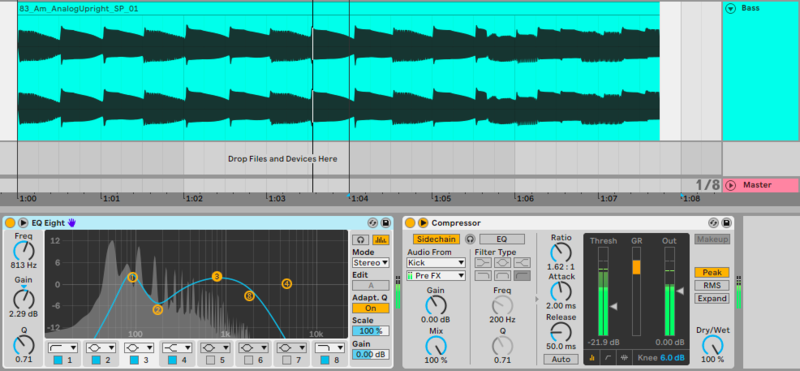Open band 3 filter type dropdown
800x371 pixels.
(x=139, y=348)
